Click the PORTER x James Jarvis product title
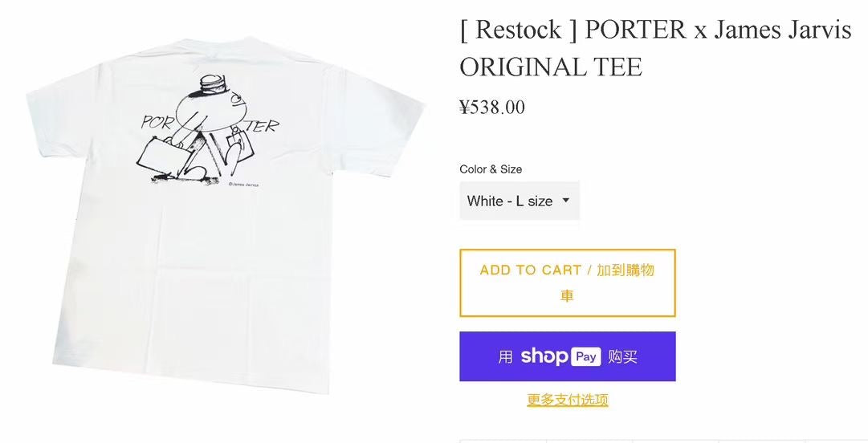 point(655,47)
